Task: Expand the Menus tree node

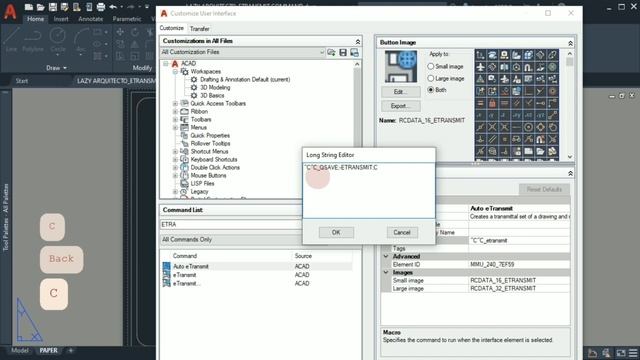Action: [x=175, y=128]
